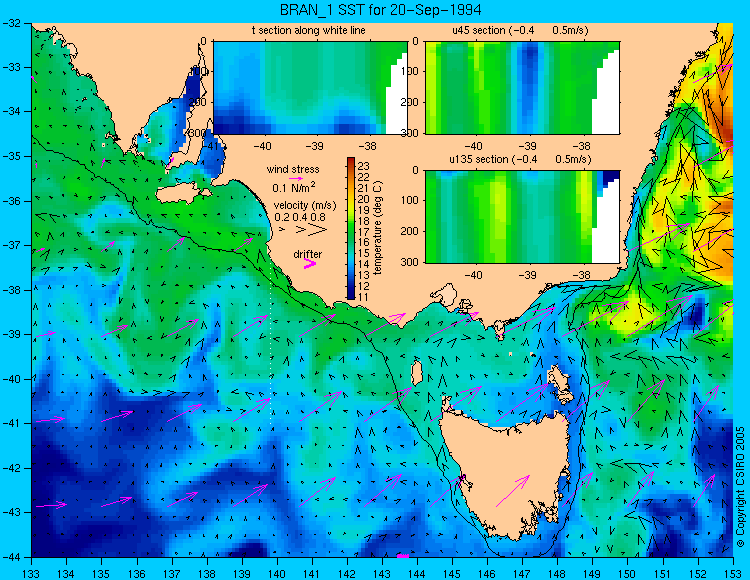Click the magenta wind stress legend arrow

tap(296, 178)
